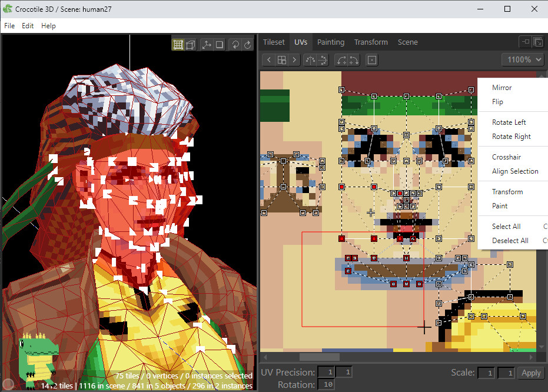Click the next tileset arrow

pyautogui.click(x=294, y=59)
